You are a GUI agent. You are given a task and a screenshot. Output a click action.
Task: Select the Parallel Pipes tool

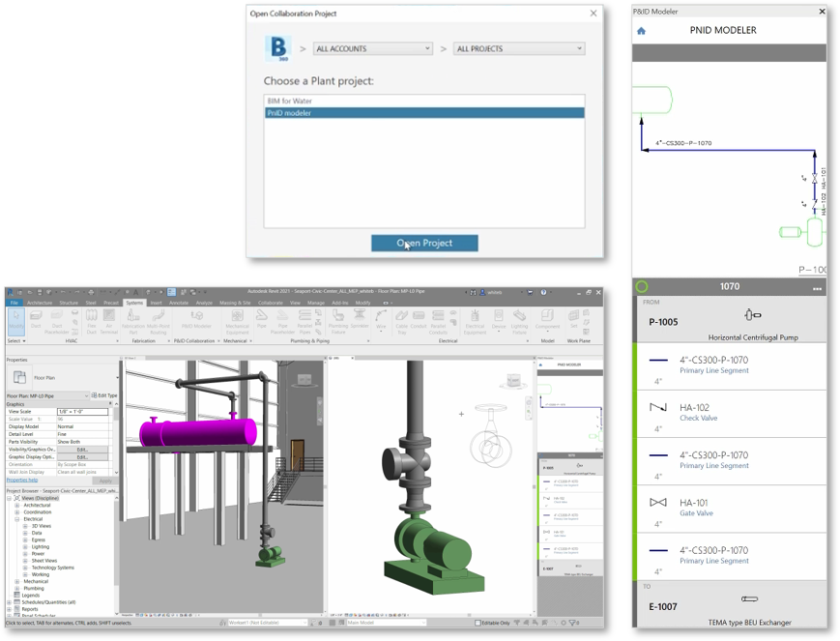coord(304,322)
